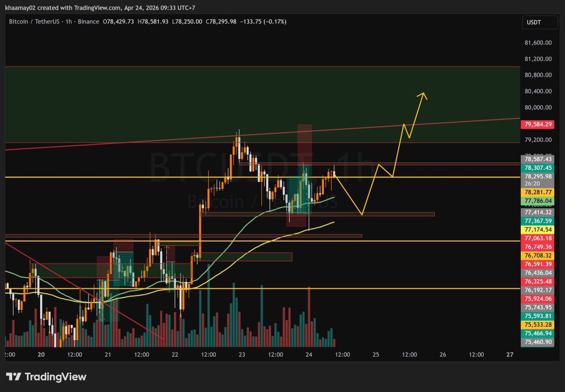This screenshot has height=392, width=565.
Task: Click the 80,000.00 price scale tick
Action: point(537,108)
